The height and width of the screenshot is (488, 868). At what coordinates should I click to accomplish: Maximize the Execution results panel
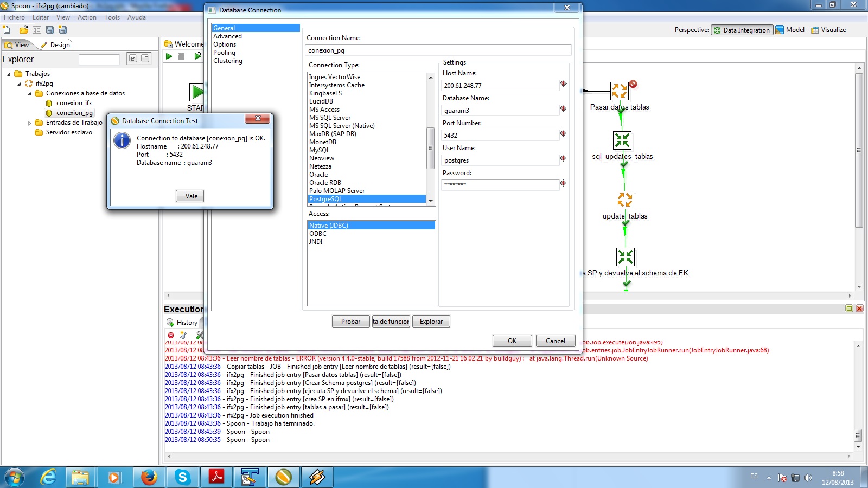850,309
